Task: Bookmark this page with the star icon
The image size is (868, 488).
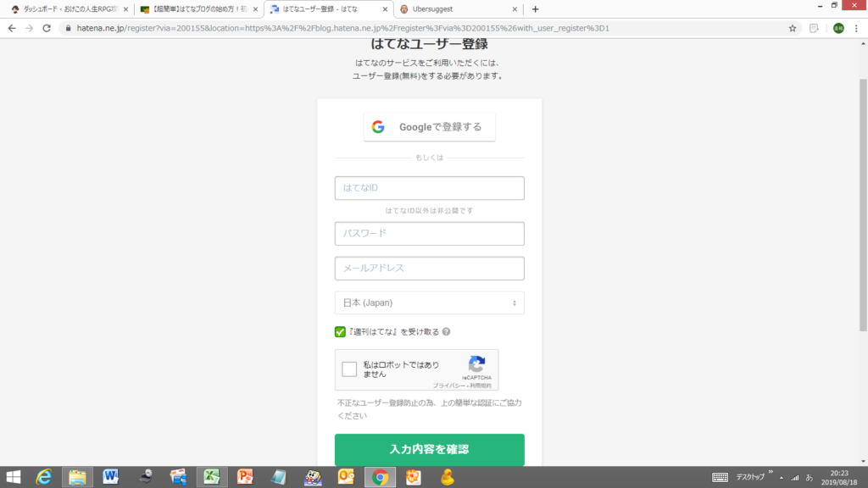Action: point(793,28)
